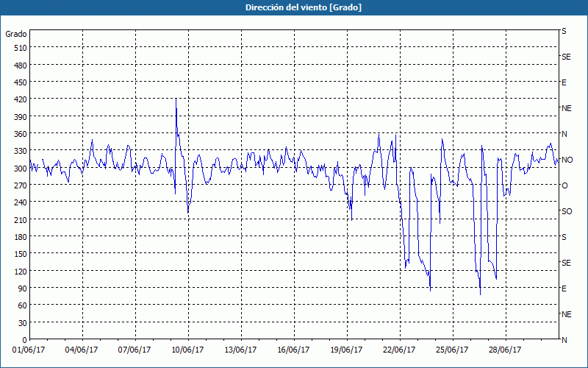This screenshot has width=588, height=368.
Task: Select the O compass direction label
Action: pyautogui.click(x=564, y=185)
